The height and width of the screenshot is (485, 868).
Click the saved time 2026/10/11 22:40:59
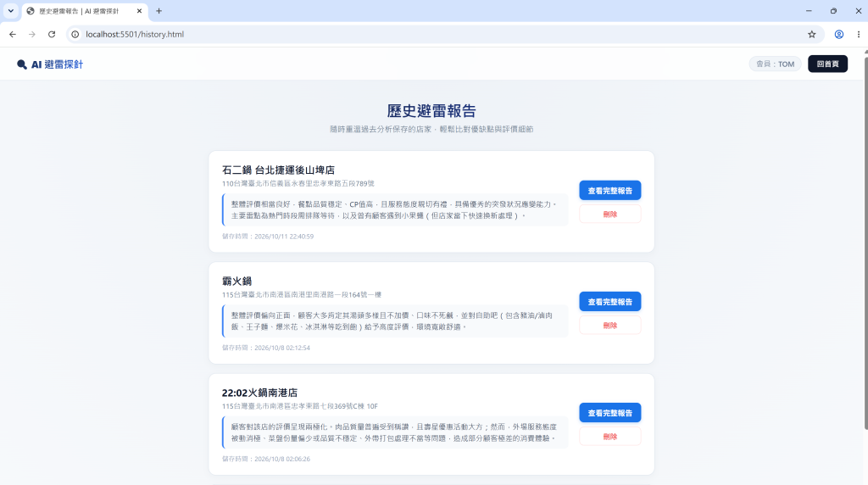(x=284, y=237)
